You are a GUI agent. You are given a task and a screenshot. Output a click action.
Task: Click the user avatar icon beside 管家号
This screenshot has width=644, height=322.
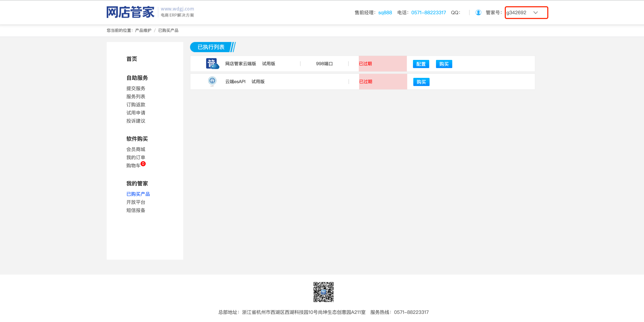(x=478, y=13)
